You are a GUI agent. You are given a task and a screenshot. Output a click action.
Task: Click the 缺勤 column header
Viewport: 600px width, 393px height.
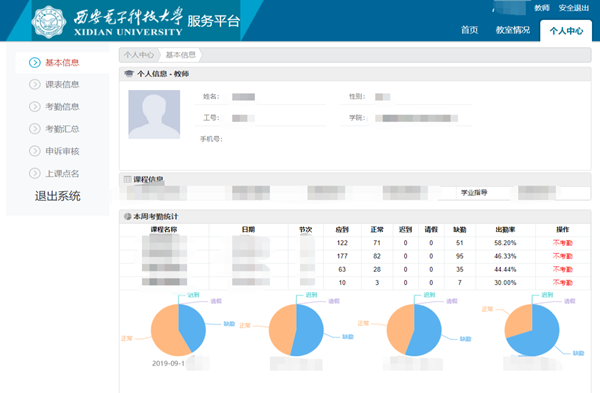pyautogui.click(x=460, y=230)
